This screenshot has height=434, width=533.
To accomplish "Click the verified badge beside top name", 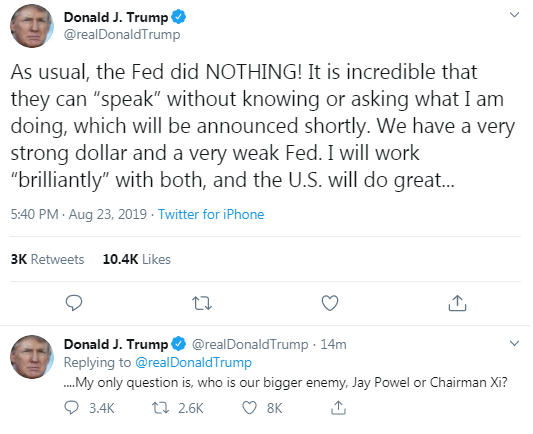I will pyautogui.click(x=178, y=17).
